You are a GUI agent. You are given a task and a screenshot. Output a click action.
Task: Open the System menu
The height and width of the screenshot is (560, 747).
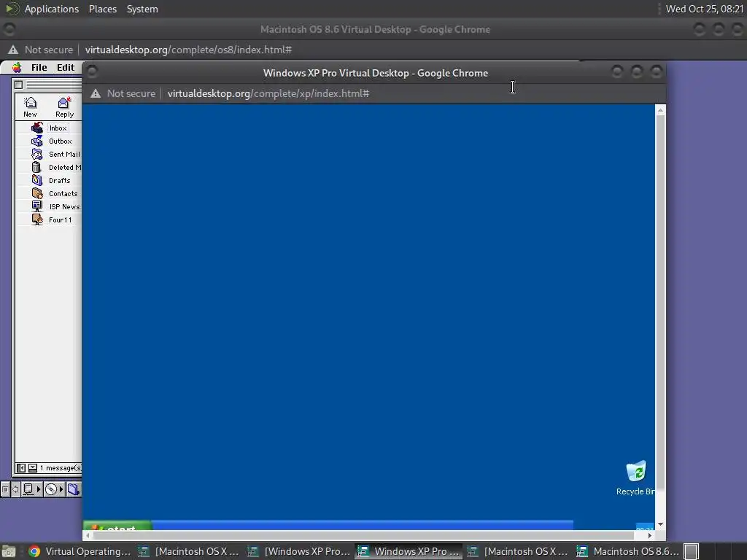coord(142,9)
